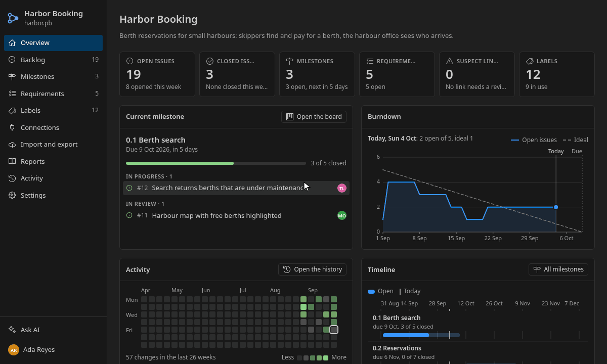The width and height of the screenshot is (607, 364).
Task: Open the Requirements list icon in sidebar
Action: click(x=12, y=94)
